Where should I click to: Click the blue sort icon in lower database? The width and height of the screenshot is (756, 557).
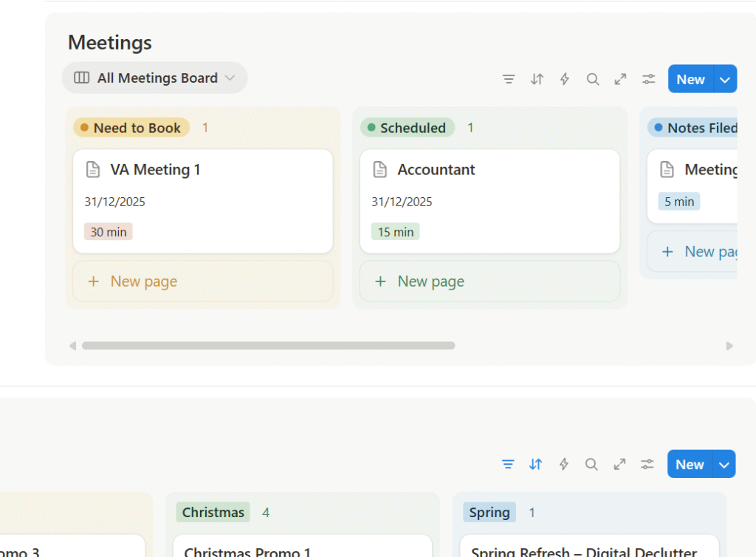[536, 464]
